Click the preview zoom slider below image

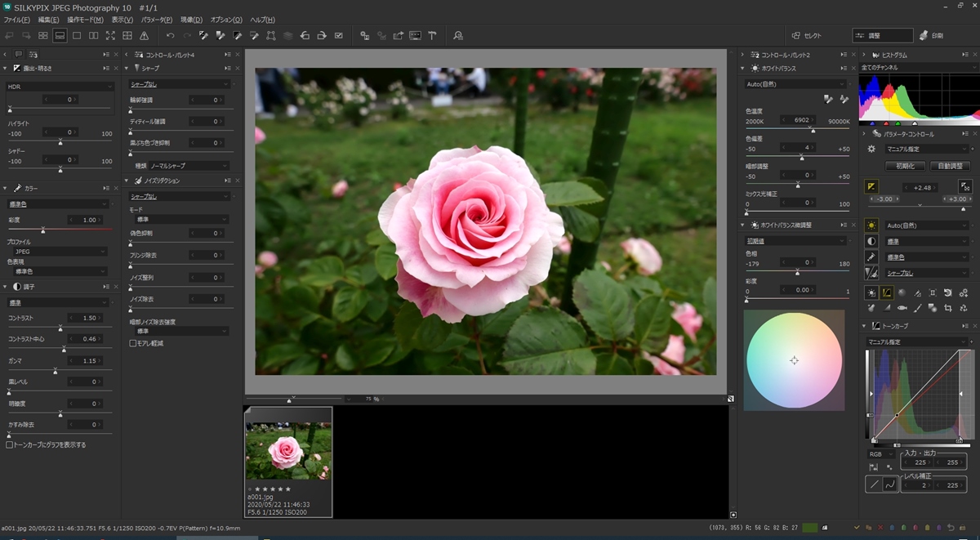pos(292,399)
